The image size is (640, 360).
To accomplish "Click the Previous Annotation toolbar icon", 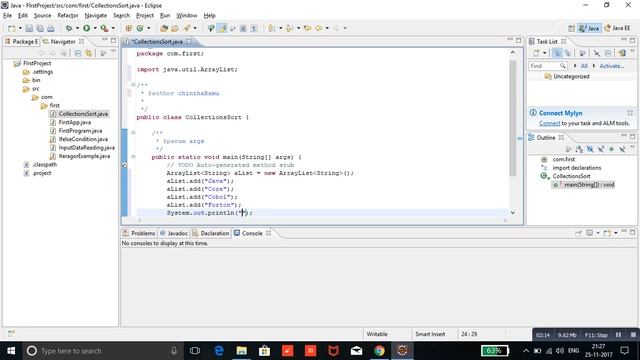I will pyautogui.click(x=289, y=28).
